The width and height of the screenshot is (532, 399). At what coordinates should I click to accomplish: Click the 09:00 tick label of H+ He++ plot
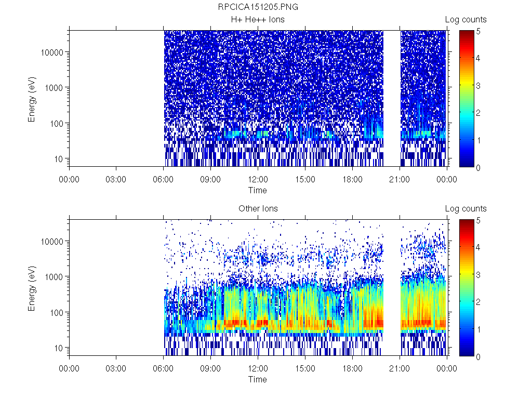[210, 179]
